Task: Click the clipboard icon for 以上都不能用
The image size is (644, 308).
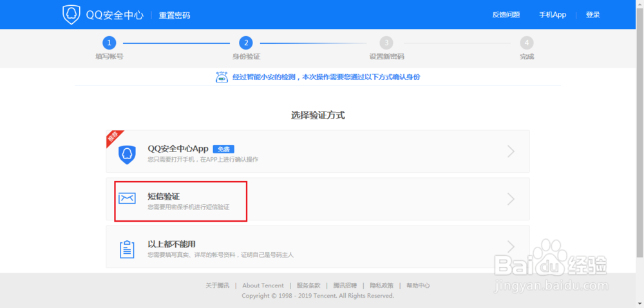Action: tap(127, 249)
